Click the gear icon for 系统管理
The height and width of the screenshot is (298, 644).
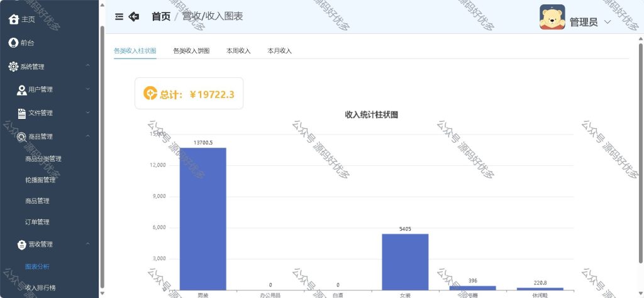(13, 67)
